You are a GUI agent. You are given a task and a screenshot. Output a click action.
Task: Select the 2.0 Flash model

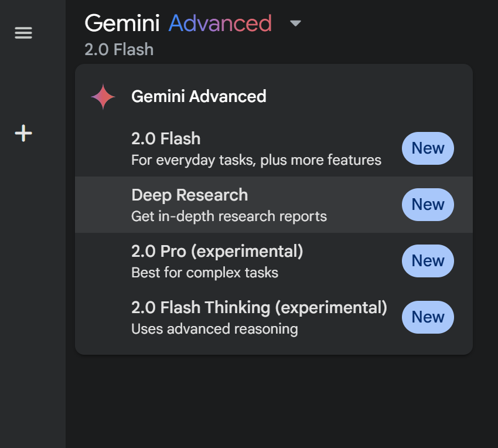[x=166, y=139]
